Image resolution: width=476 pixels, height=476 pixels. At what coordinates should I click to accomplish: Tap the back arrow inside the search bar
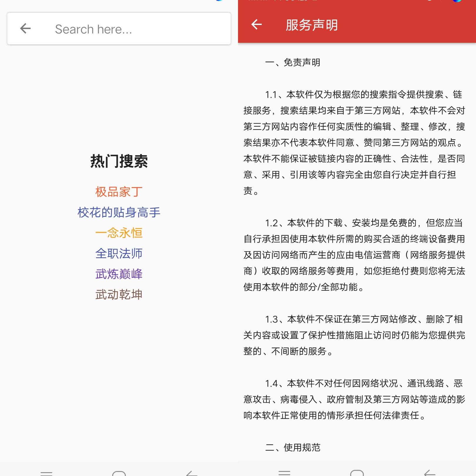pyautogui.click(x=25, y=28)
